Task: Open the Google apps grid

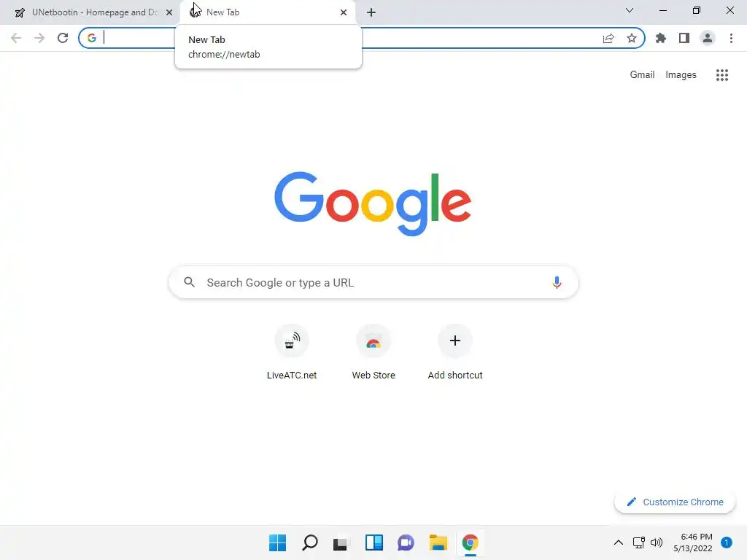Action: click(722, 75)
